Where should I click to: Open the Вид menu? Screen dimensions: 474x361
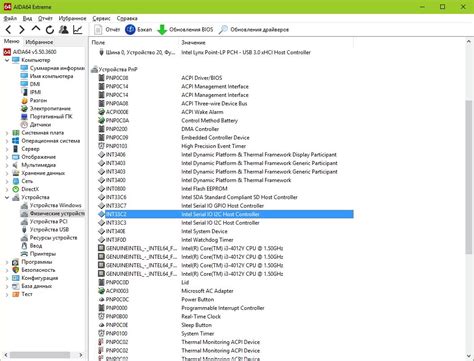coord(27,18)
